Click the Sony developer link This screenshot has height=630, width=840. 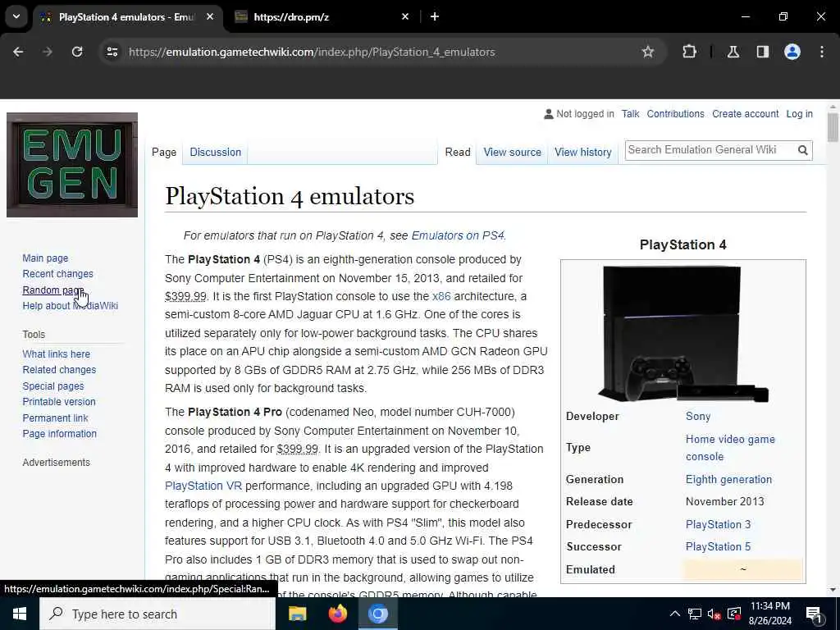[698, 416]
